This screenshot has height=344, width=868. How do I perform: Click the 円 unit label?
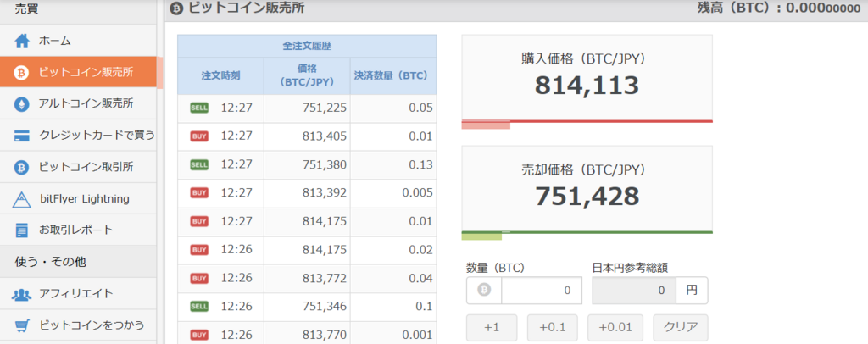(692, 291)
